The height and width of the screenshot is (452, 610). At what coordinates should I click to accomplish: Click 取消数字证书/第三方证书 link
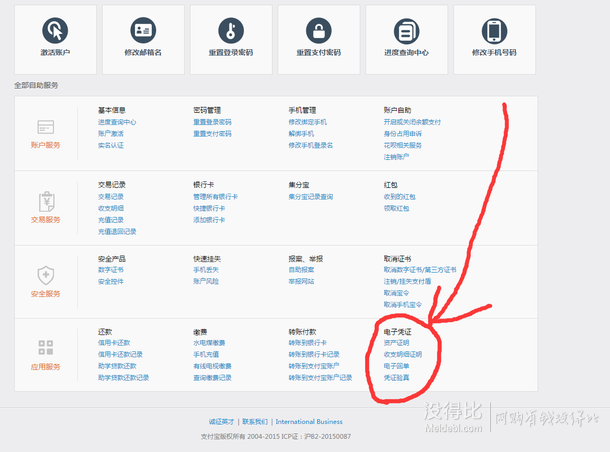tap(420, 270)
